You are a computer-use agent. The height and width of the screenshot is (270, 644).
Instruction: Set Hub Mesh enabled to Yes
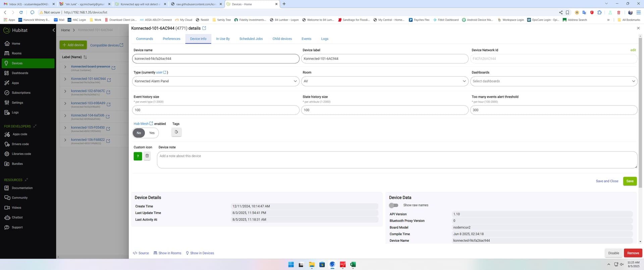tap(152, 133)
